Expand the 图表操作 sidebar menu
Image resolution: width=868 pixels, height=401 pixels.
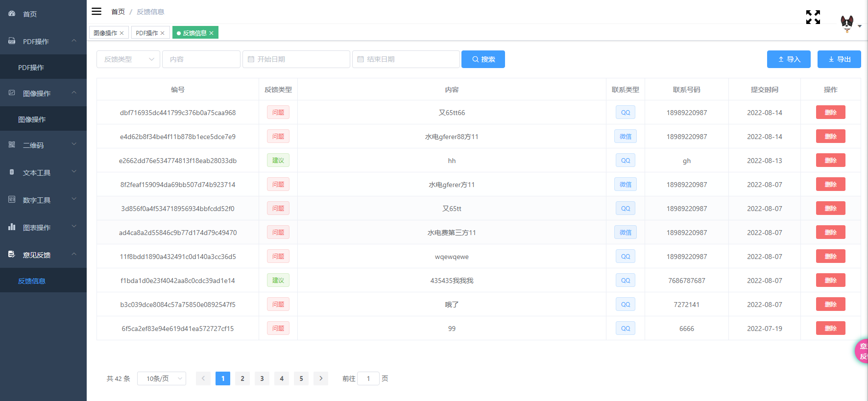74,227
